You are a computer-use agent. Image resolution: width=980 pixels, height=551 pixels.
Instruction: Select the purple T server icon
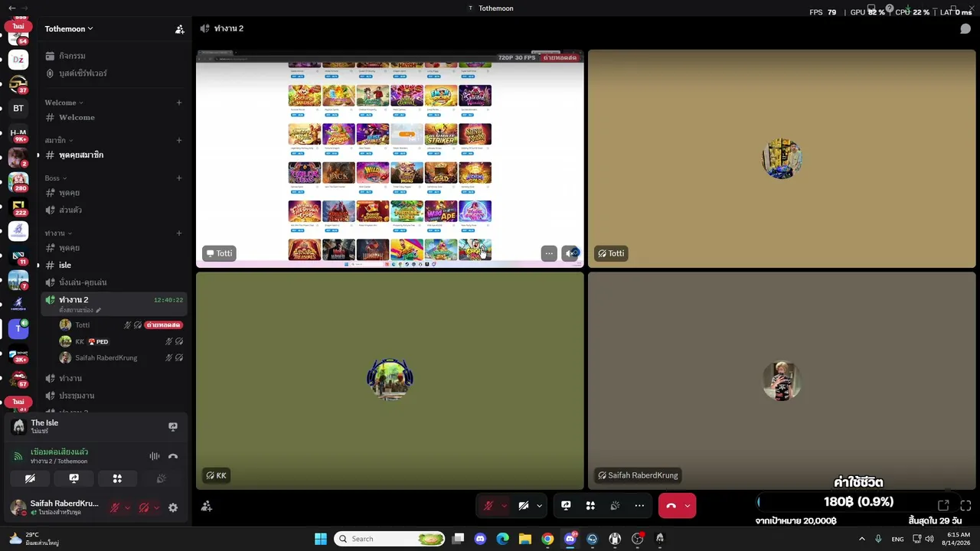(18, 329)
